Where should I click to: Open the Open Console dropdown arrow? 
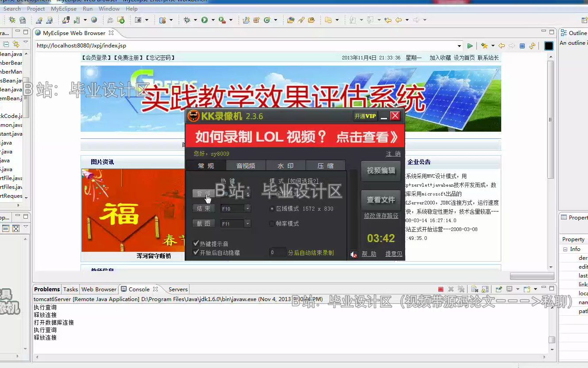click(534, 289)
